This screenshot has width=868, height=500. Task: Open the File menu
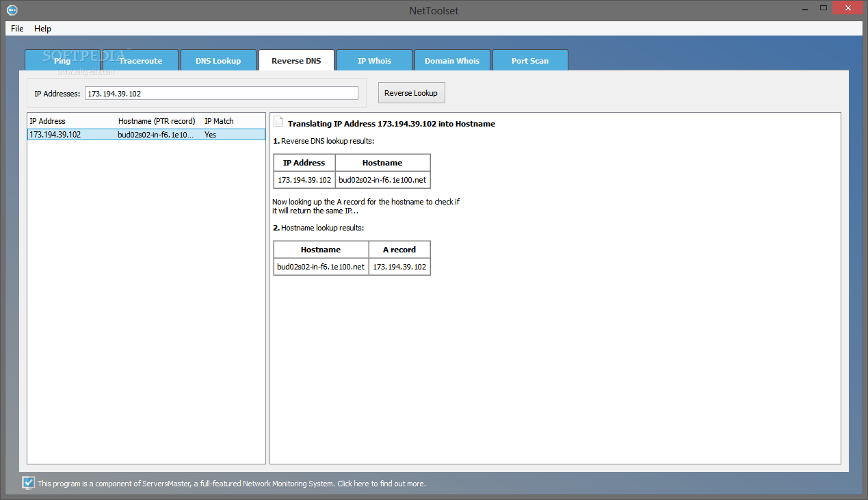click(17, 29)
